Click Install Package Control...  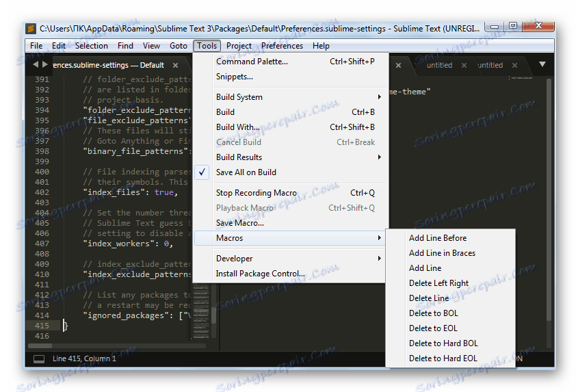291,274
